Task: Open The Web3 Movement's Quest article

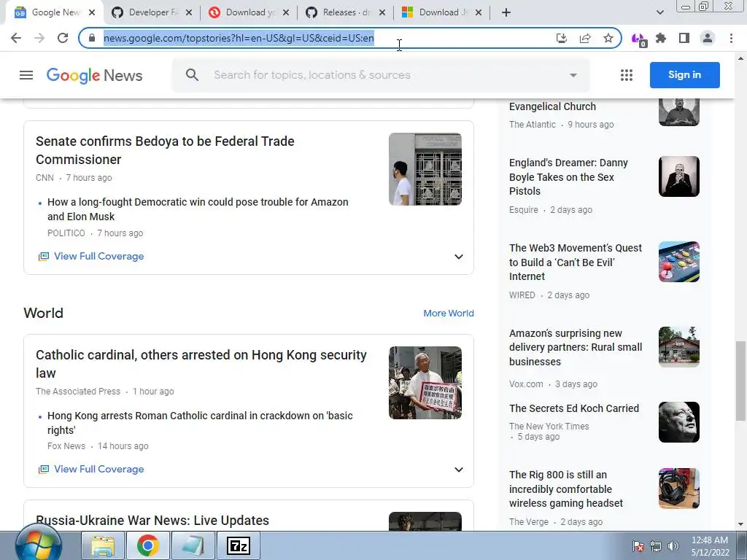Action: coord(576,262)
